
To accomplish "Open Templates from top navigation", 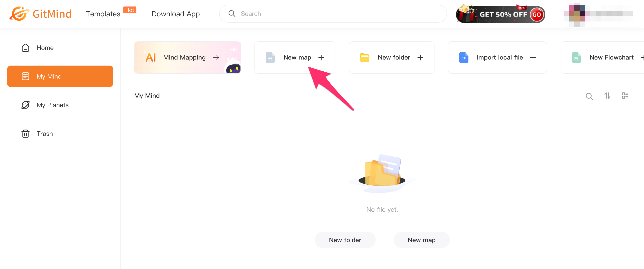I will pyautogui.click(x=103, y=14).
